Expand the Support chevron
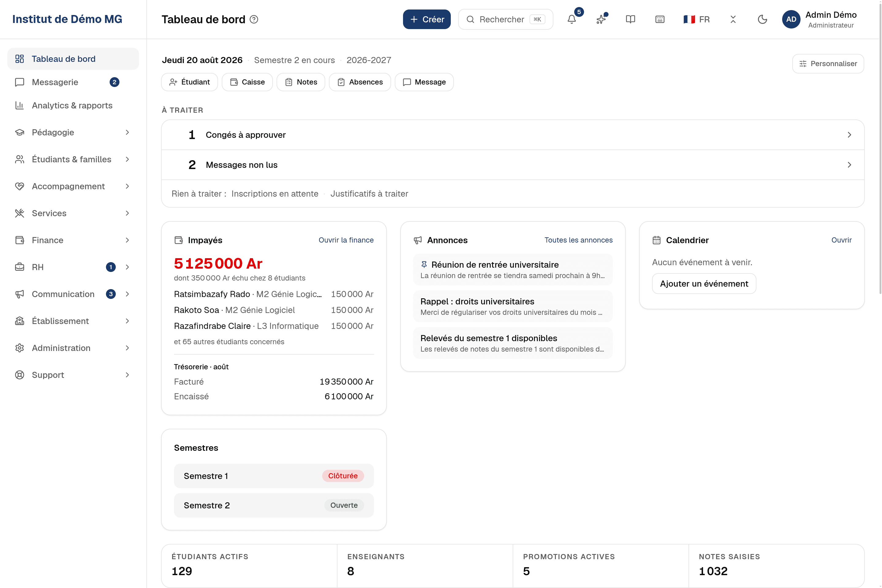Image resolution: width=882 pixels, height=588 pixels. click(x=127, y=375)
